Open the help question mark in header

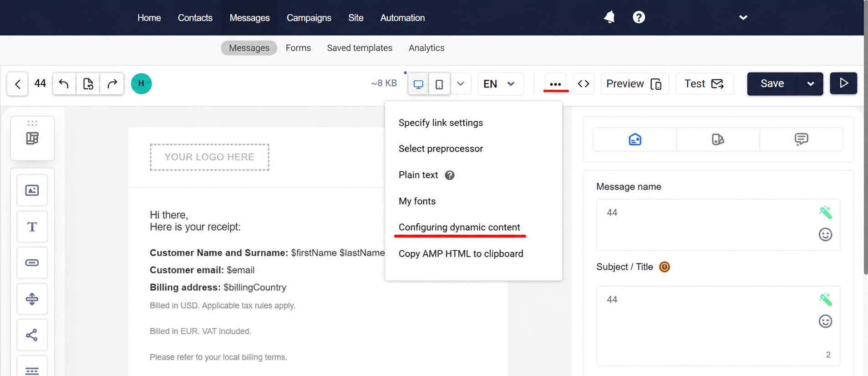(x=639, y=17)
